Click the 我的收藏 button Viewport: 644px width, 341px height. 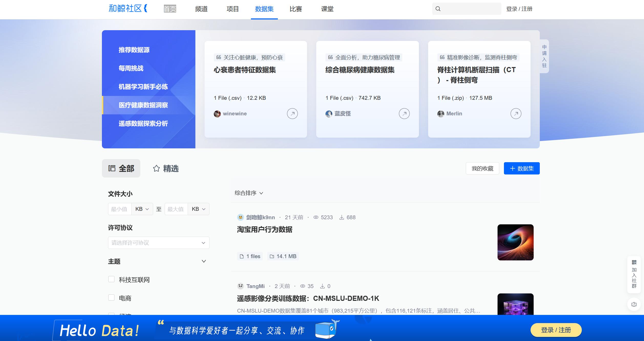click(482, 168)
